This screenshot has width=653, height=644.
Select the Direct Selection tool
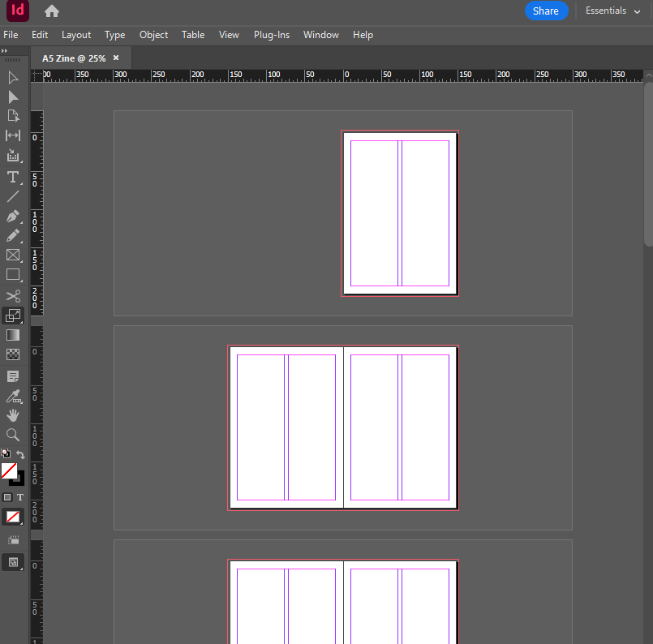point(13,97)
